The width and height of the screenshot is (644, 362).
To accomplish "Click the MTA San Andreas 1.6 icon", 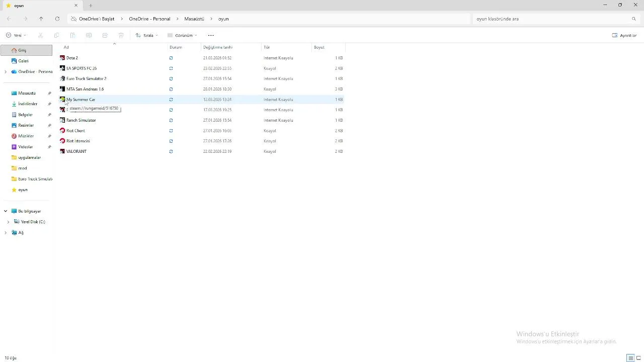I will [62, 89].
